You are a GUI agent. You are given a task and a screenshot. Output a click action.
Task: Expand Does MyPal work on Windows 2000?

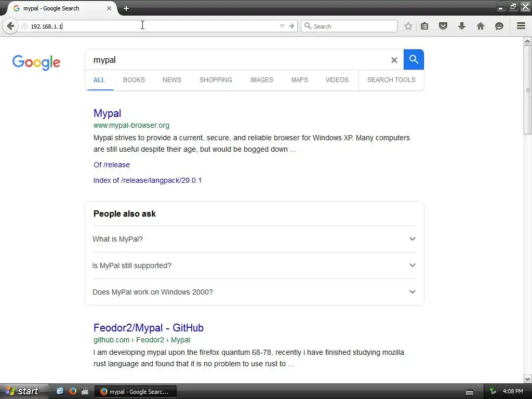[x=254, y=292]
